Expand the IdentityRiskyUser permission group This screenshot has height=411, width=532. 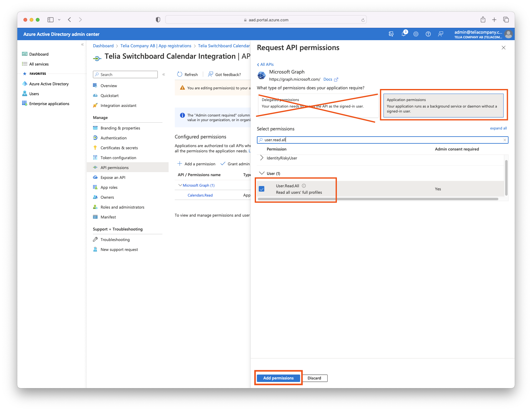point(262,158)
